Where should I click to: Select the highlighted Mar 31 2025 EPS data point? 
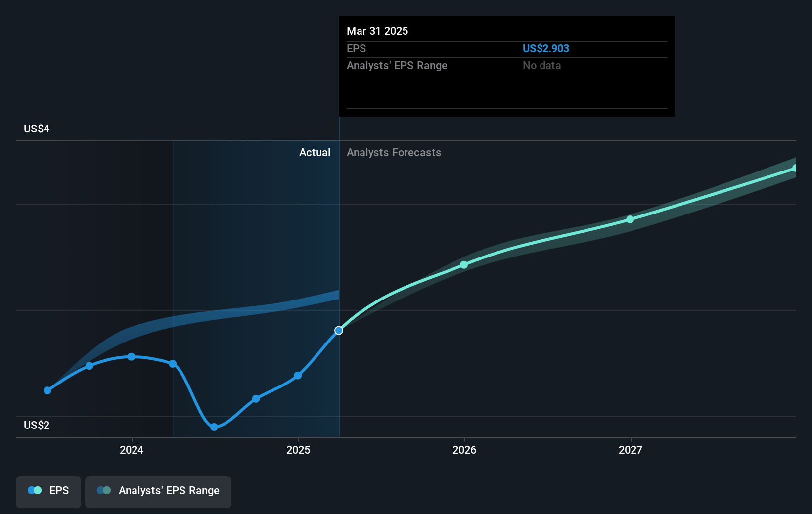coord(339,330)
